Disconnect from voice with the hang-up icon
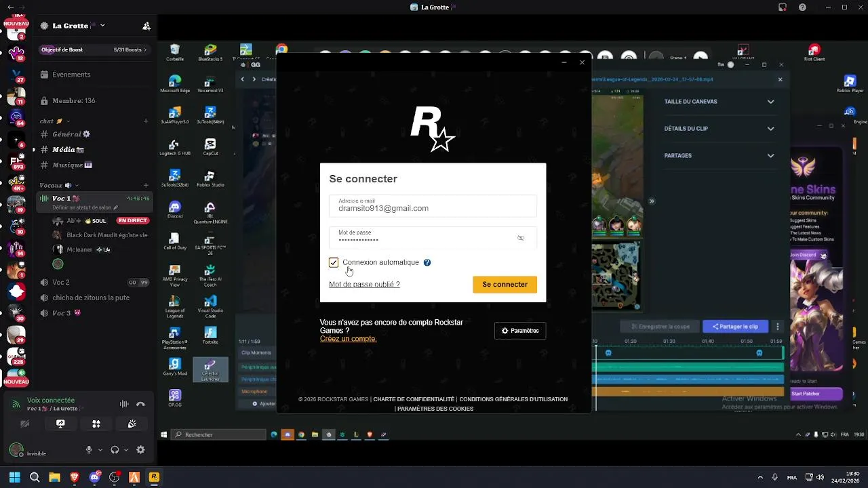 140,404
